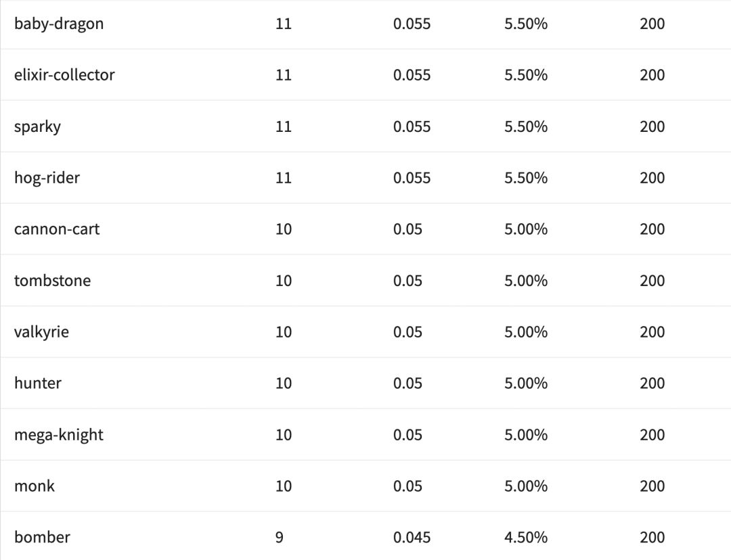This screenshot has height=560, width=731.
Task: Click the valkyrie row name
Action: pyautogui.click(x=41, y=332)
